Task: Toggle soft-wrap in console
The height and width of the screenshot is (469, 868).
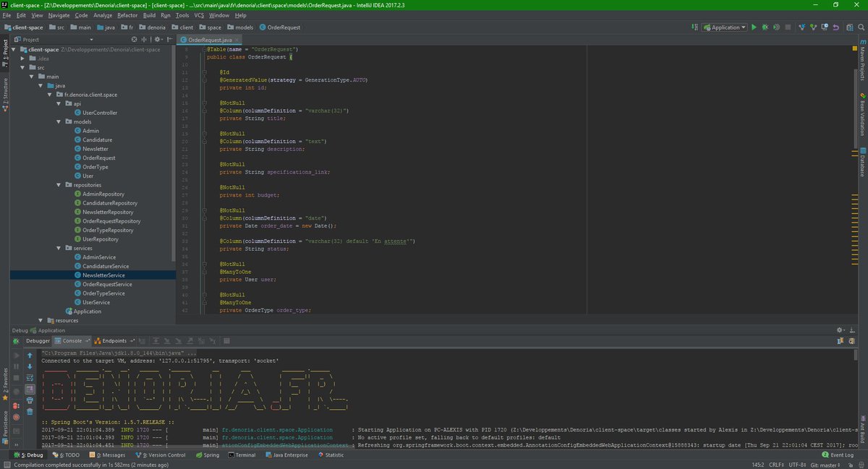Action: point(30,378)
